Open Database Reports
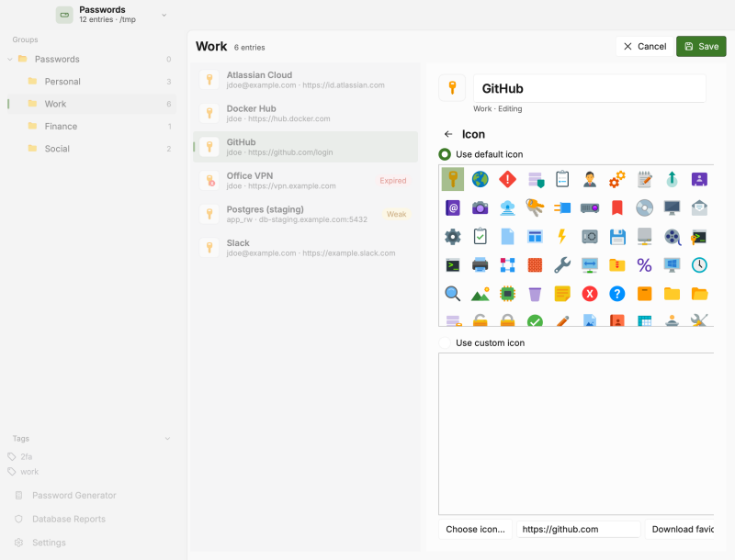This screenshot has width=735, height=560. coord(60,519)
